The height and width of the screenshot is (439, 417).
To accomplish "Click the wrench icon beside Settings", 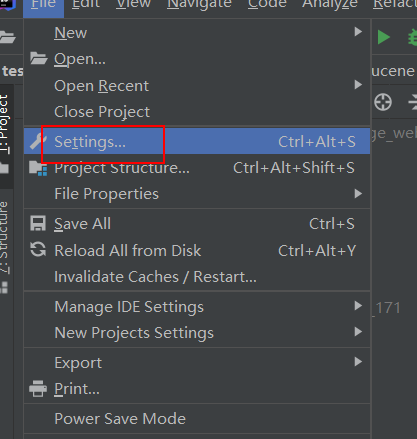I will pos(38,141).
